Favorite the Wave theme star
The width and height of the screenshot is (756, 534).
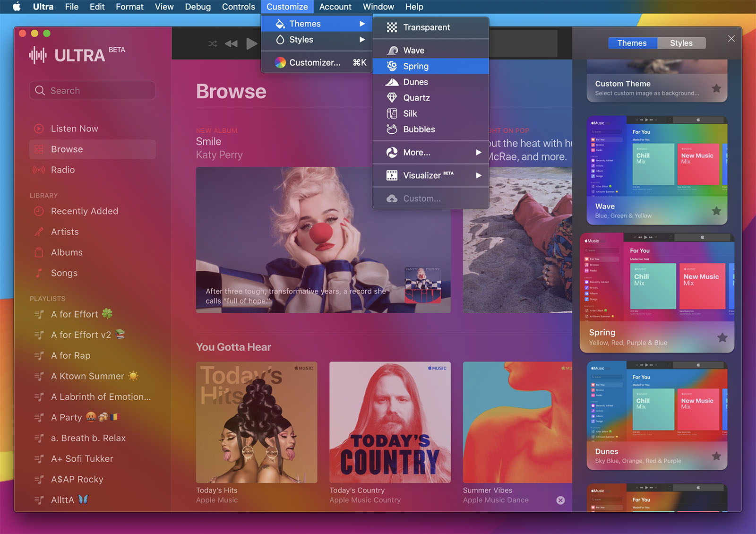point(716,211)
